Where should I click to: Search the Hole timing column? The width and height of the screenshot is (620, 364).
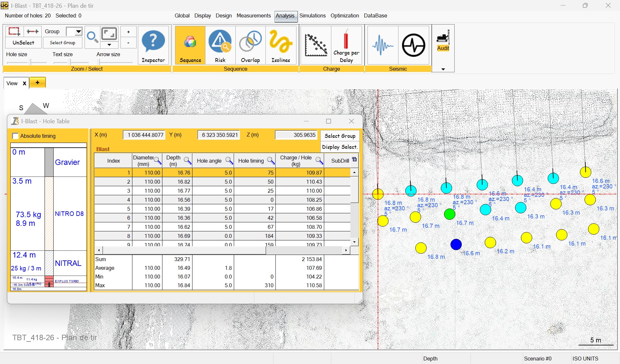point(270,161)
